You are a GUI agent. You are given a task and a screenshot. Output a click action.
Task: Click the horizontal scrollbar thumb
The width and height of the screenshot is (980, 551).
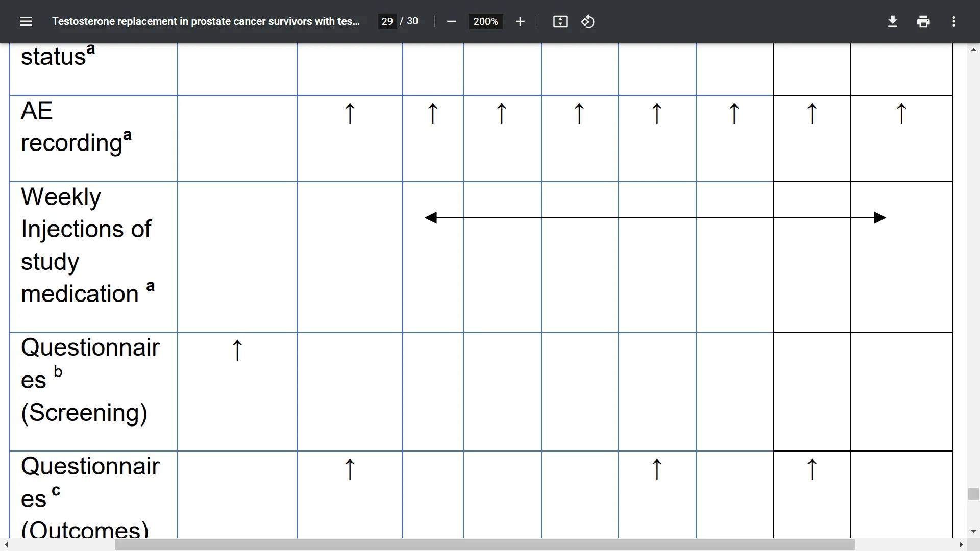tap(485, 545)
